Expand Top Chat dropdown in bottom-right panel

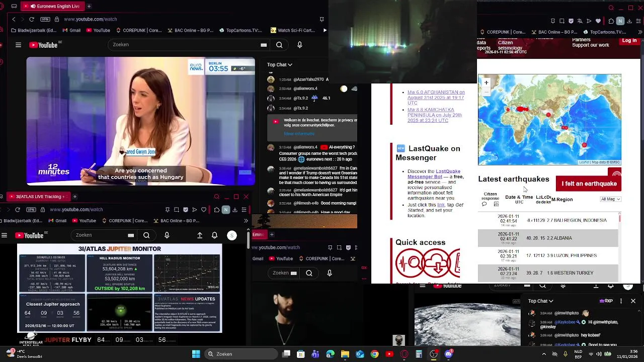[x=540, y=301]
